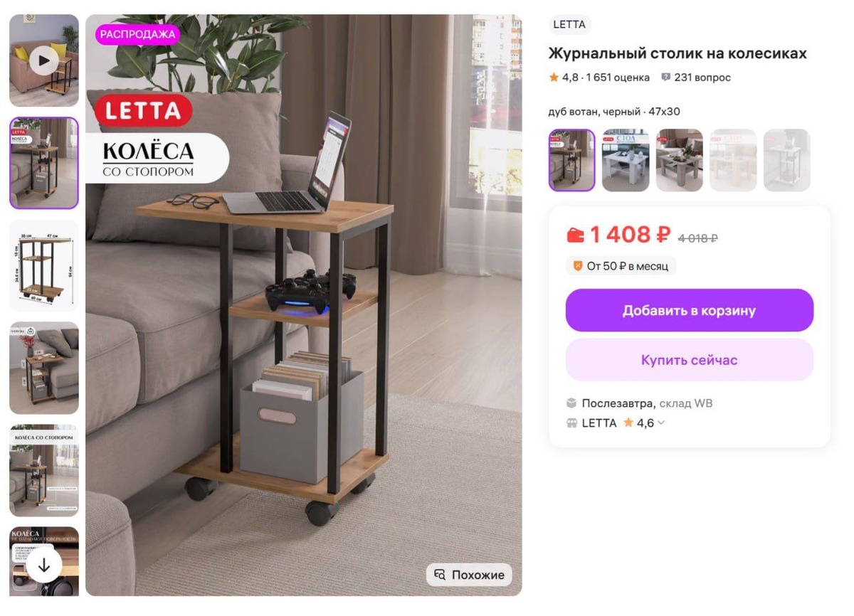This screenshot has width=854, height=616.
Task: Open the LETTA brand tag
Action: click(x=569, y=24)
